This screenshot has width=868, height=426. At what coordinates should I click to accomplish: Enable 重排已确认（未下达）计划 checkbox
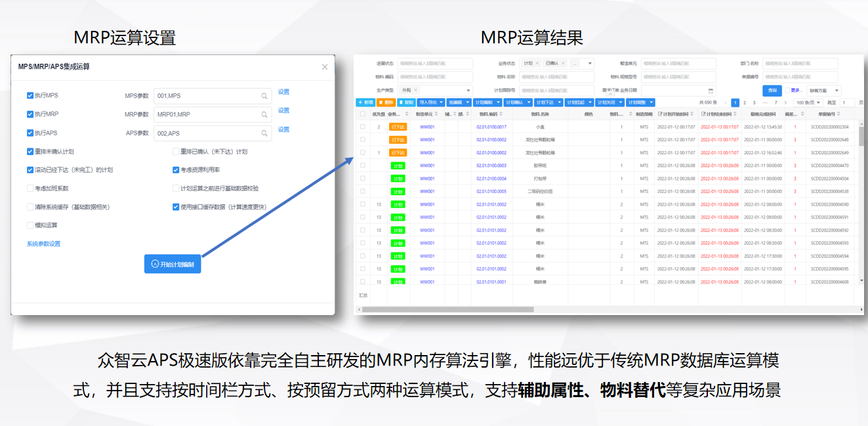point(176,151)
